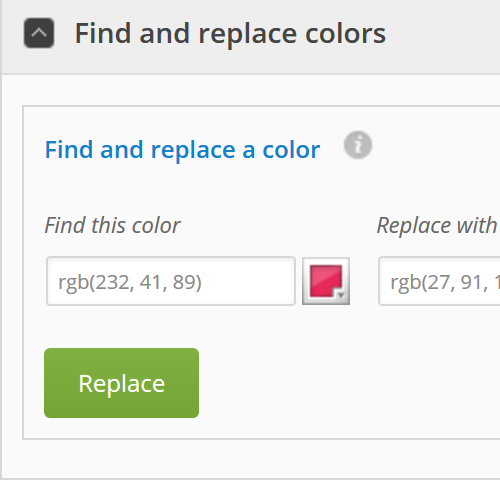This screenshot has width=500, height=500.
Task: Place cursor in the Find this color textbox
Action: pyautogui.click(x=171, y=281)
